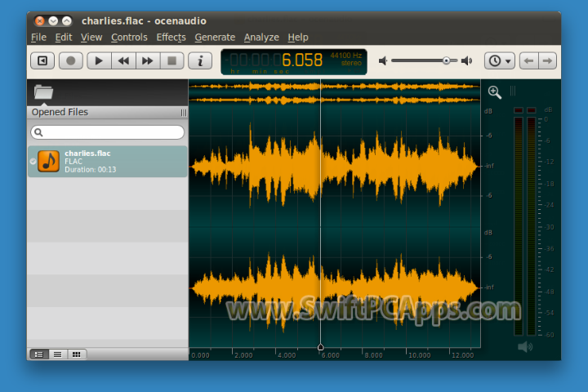Open the Generate menu
588x392 pixels.
click(215, 37)
